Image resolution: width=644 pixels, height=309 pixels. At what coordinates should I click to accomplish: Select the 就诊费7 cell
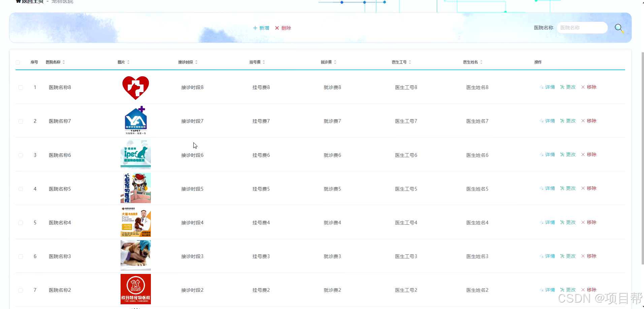click(x=332, y=121)
